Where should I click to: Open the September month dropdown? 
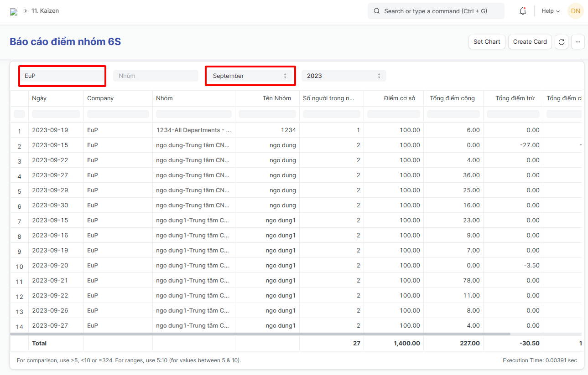[250, 76]
